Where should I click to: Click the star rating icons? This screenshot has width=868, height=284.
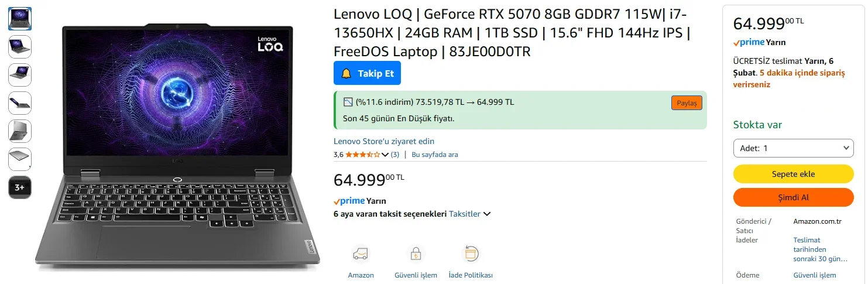click(x=362, y=155)
